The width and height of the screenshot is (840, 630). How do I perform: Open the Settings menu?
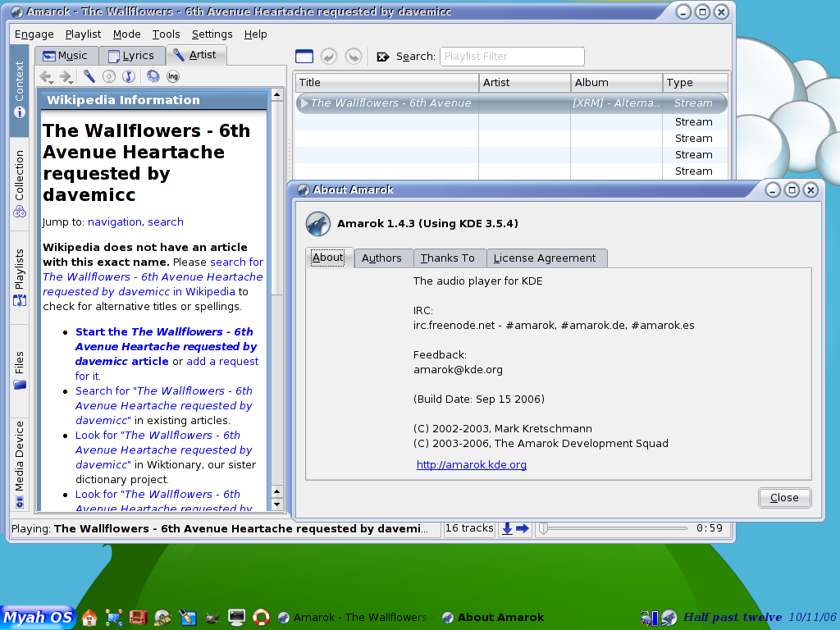tap(212, 34)
